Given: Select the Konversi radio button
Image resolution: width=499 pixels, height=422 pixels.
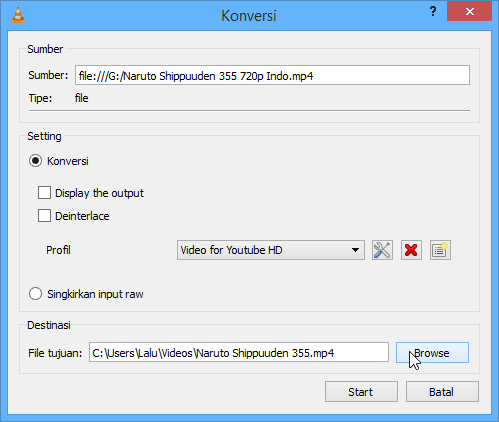Looking at the screenshot, I should [x=35, y=161].
